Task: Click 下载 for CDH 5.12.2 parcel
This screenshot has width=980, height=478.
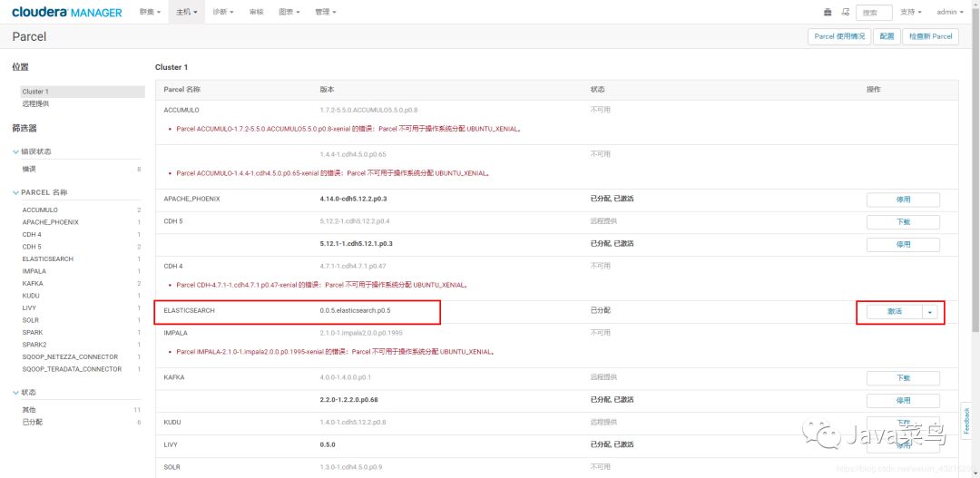Action: (x=903, y=222)
